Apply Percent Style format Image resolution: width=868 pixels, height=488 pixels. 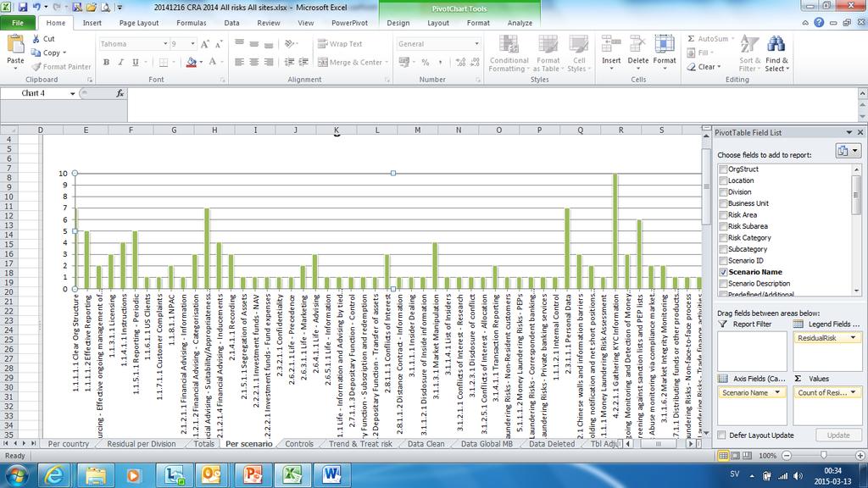pos(426,62)
